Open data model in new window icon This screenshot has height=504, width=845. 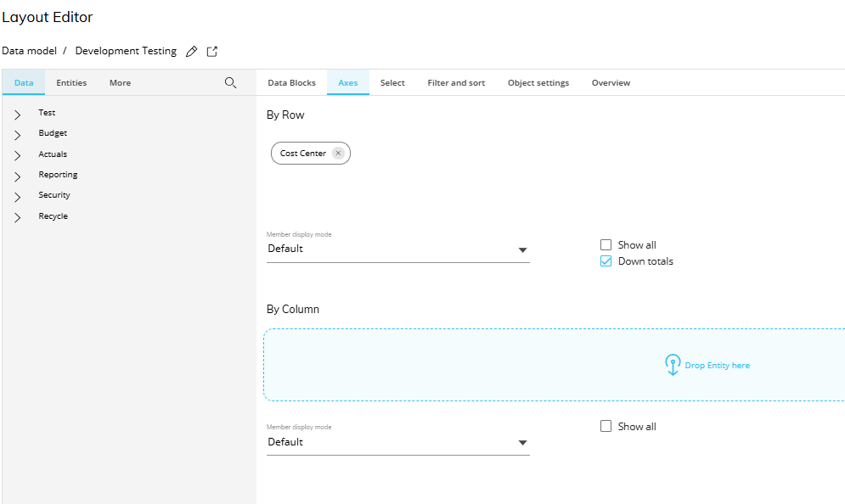tap(212, 52)
